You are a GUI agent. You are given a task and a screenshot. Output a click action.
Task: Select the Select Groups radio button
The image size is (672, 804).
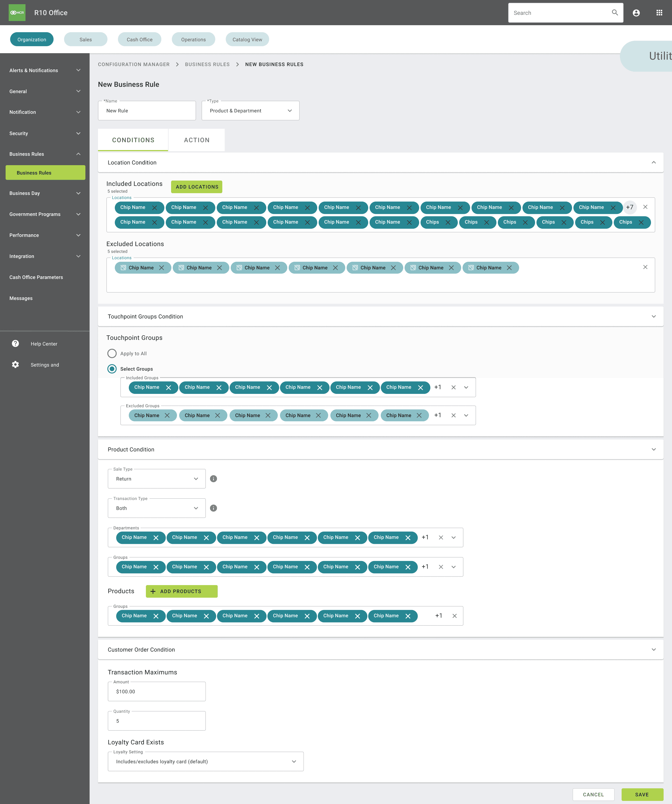click(112, 369)
